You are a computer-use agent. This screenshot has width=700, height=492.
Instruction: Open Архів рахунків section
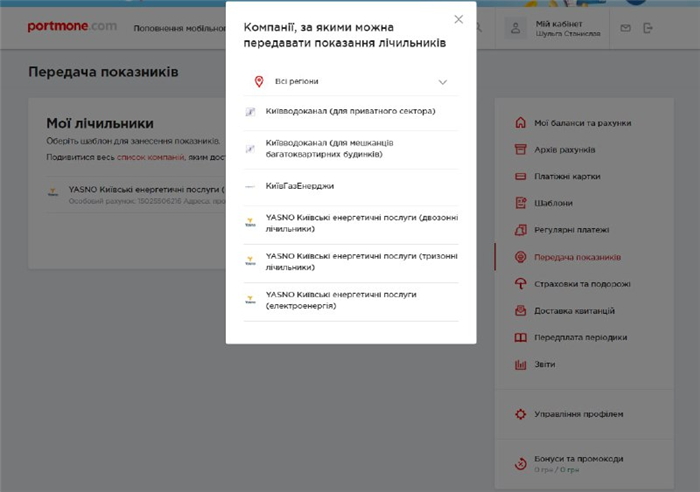[x=565, y=150]
